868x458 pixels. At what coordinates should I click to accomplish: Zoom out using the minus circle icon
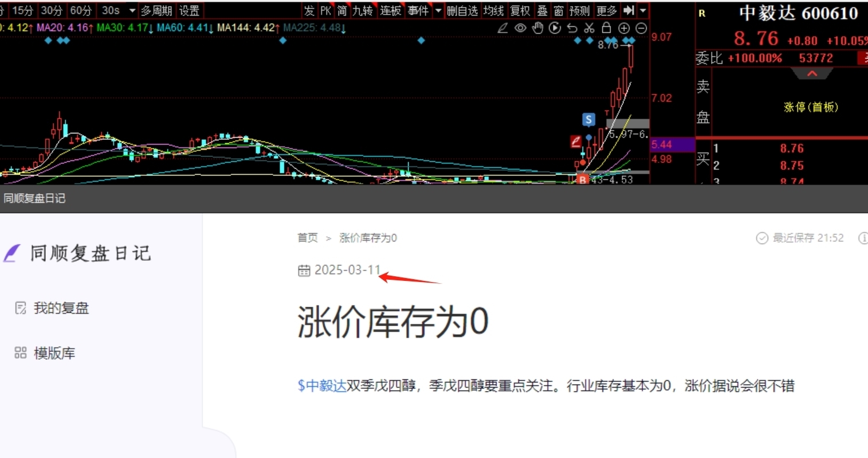tap(642, 28)
